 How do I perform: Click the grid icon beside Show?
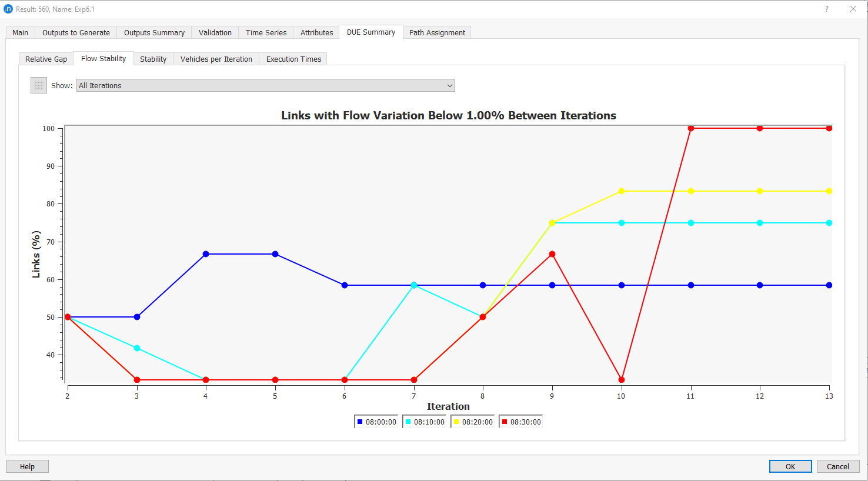click(38, 85)
